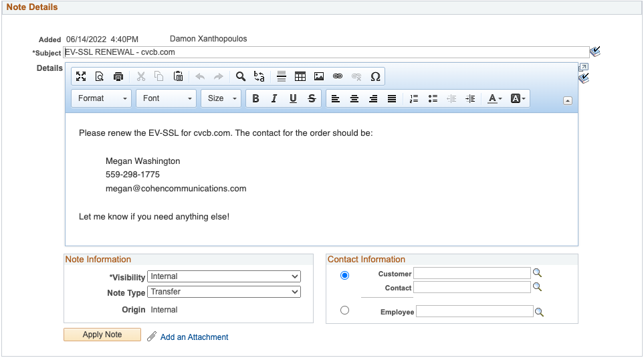
Task: Apply strikethrough formatting
Action: tap(312, 98)
